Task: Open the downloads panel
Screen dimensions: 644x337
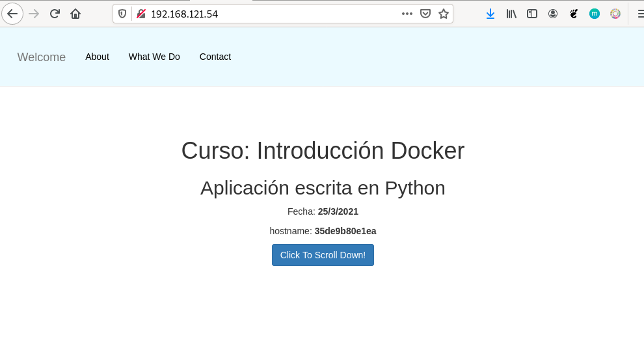Action: pos(490,14)
